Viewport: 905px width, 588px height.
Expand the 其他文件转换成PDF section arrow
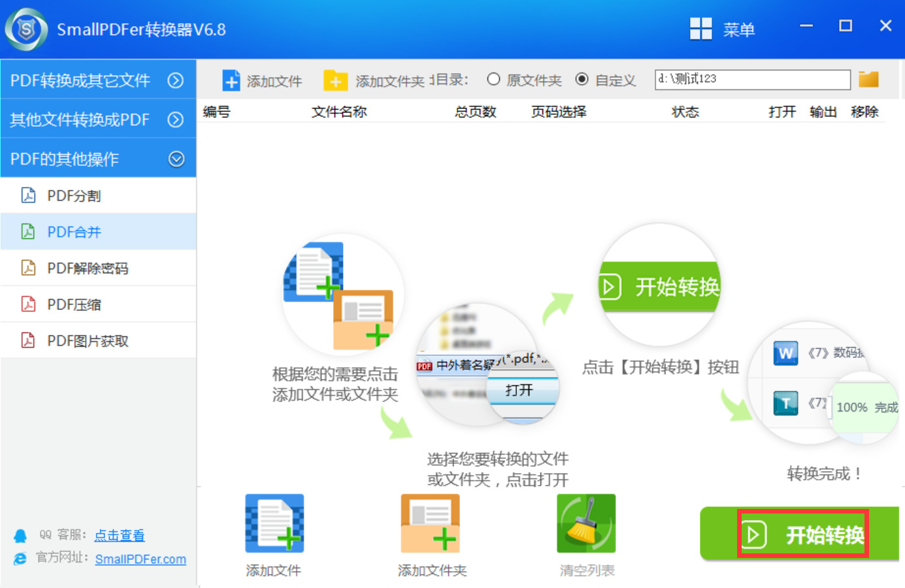coord(176,120)
